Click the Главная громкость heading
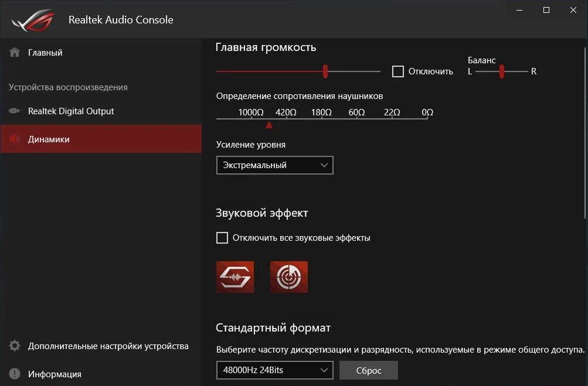 click(x=266, y=47)
